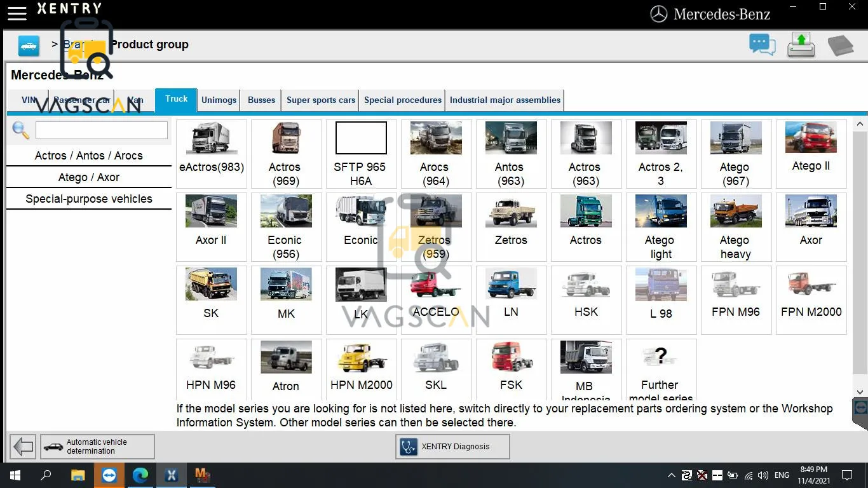Switch to the Busses tab
868x488 pixels.
[x=261, y=100]
